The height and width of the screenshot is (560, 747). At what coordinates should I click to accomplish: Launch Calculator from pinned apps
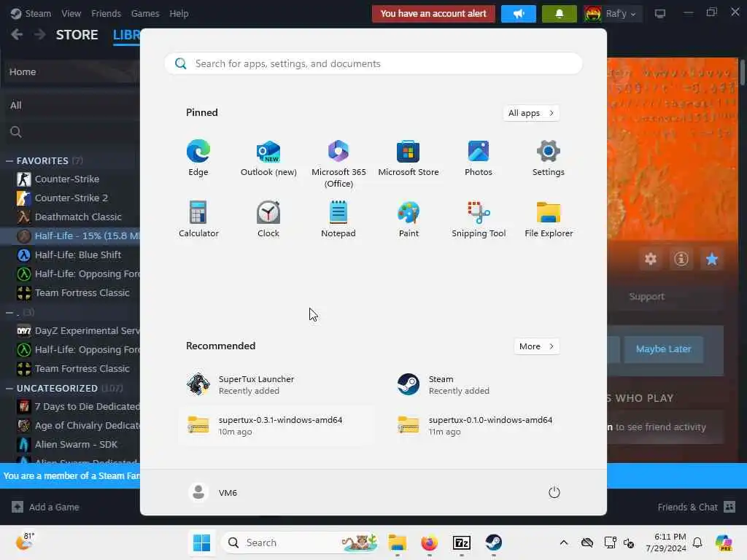pos(198,219)
